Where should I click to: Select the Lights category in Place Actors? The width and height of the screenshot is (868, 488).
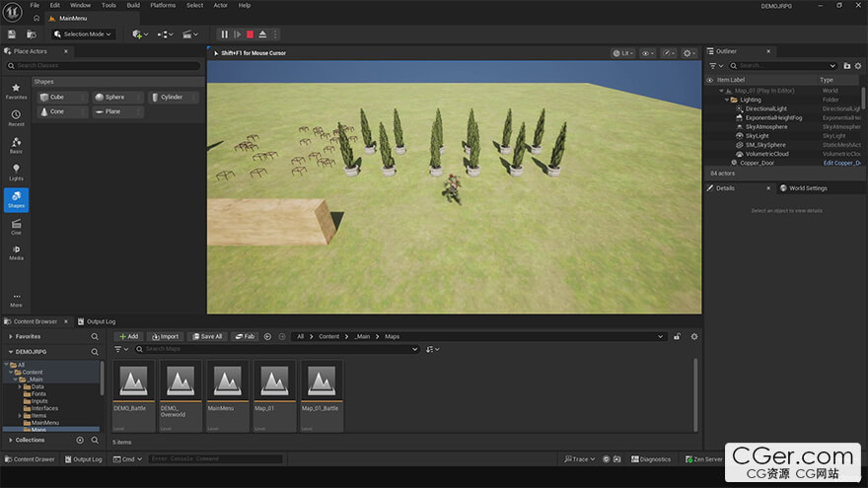click(17, 172)
